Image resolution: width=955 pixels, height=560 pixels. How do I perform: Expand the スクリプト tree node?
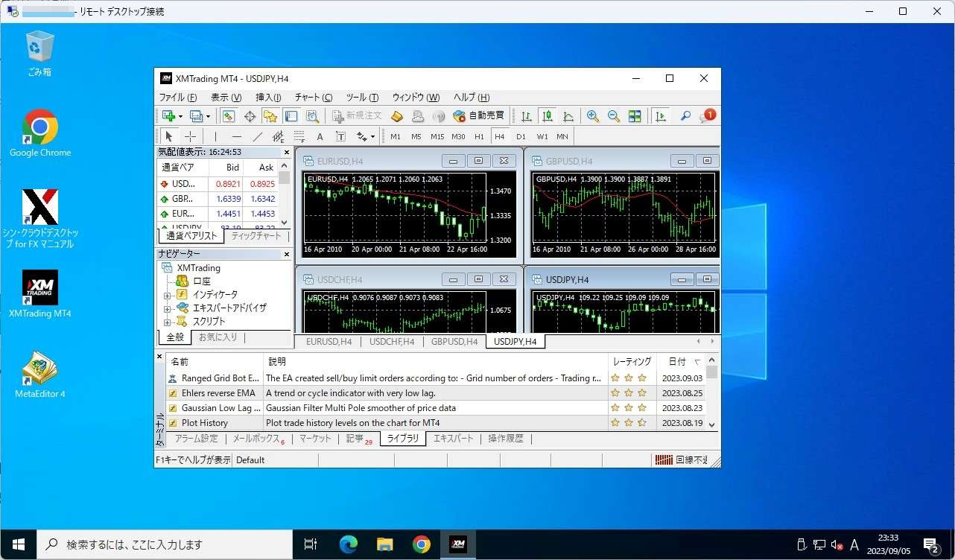coord(168,322)
